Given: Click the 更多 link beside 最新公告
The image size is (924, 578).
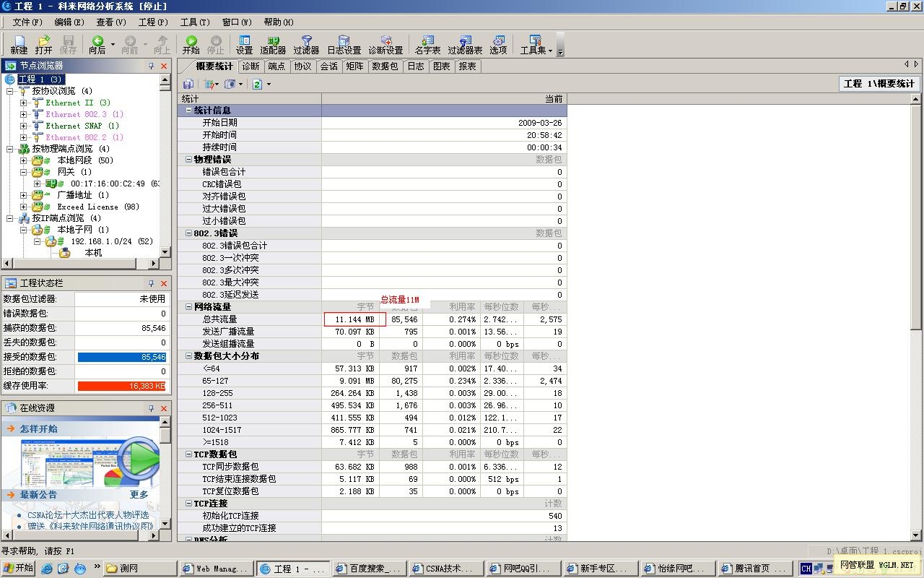Looking at the screenshot, I should coord(139,494).
